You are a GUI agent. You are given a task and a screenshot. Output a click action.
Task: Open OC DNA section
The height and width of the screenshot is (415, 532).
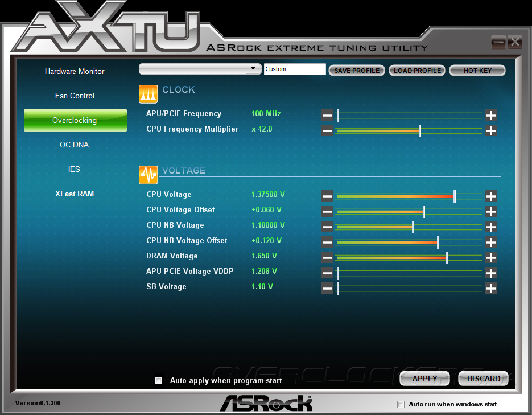tap(75, 145)
